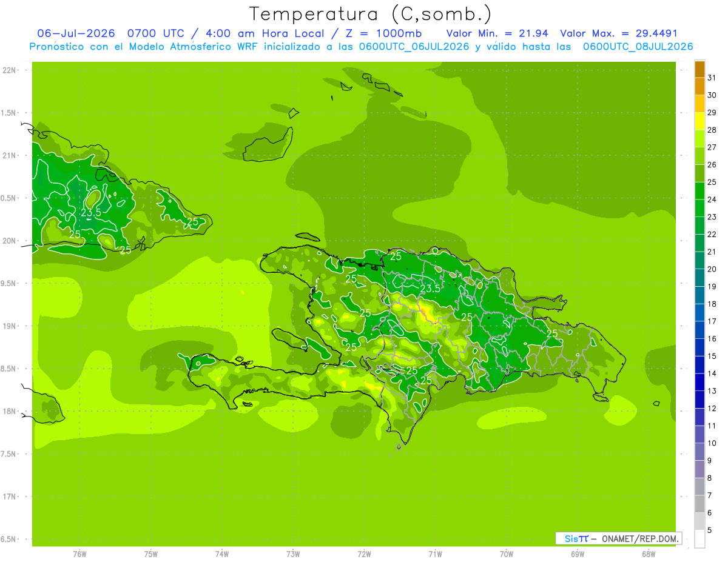Click the "8.5N" latitude axis label

[x=9, y=369]
